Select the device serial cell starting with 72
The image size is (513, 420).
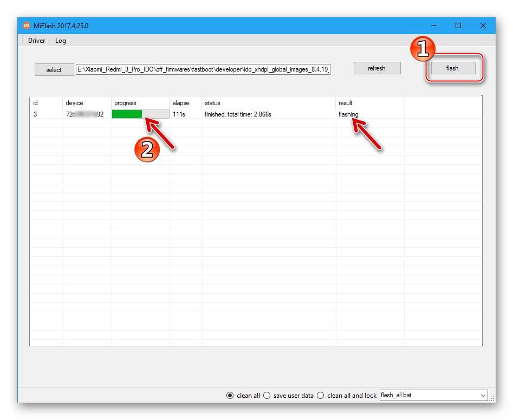point(85,114)
